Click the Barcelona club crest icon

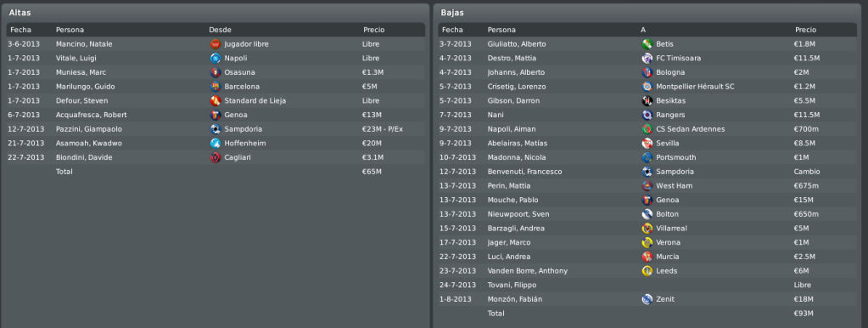tap(216, 87)
